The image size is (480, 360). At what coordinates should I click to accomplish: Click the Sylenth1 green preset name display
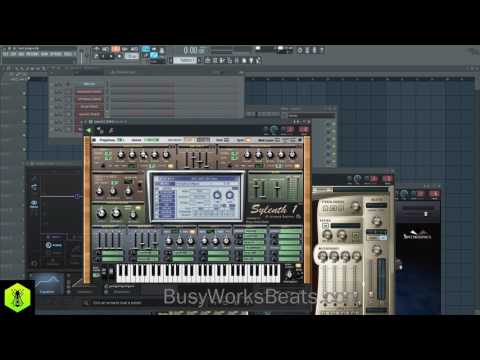(x=152, y=140)
